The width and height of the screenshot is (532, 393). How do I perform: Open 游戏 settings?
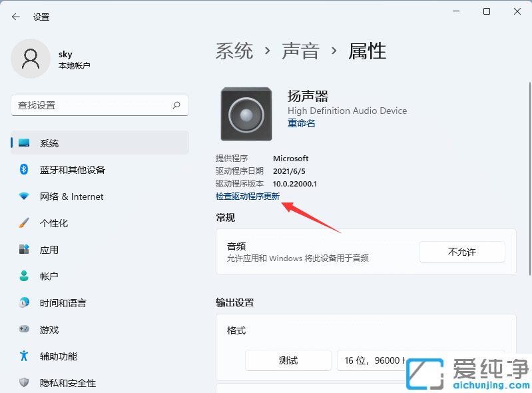[100, 329]
